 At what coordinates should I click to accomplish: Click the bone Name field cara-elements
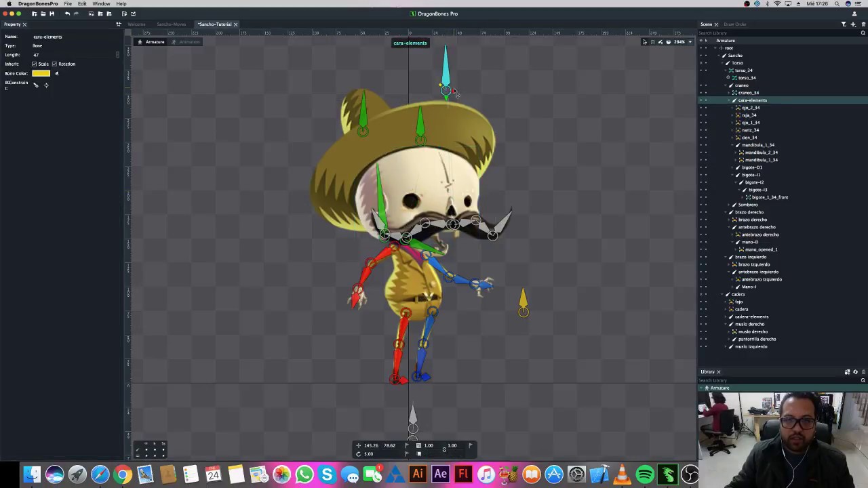(75, 37)
